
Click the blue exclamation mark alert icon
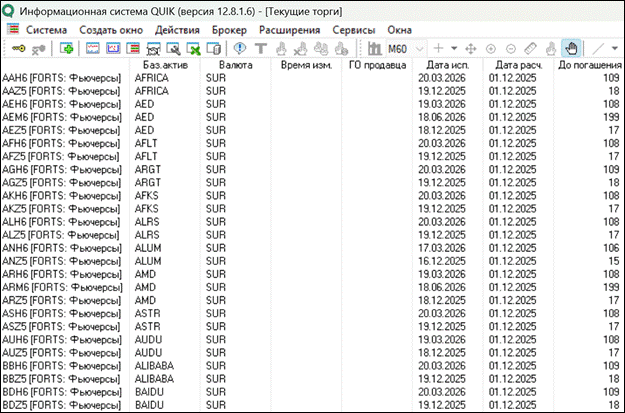(240, 48)
